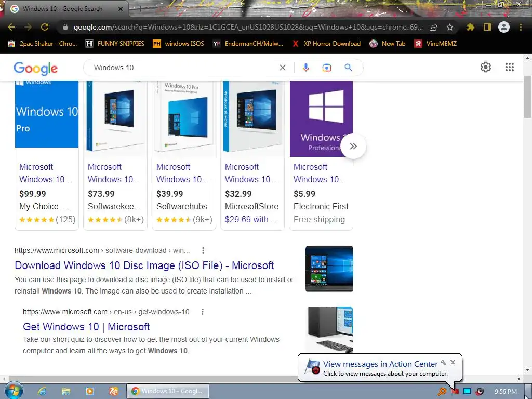Open the New Tab bookmark

click(x=387, y=44)
